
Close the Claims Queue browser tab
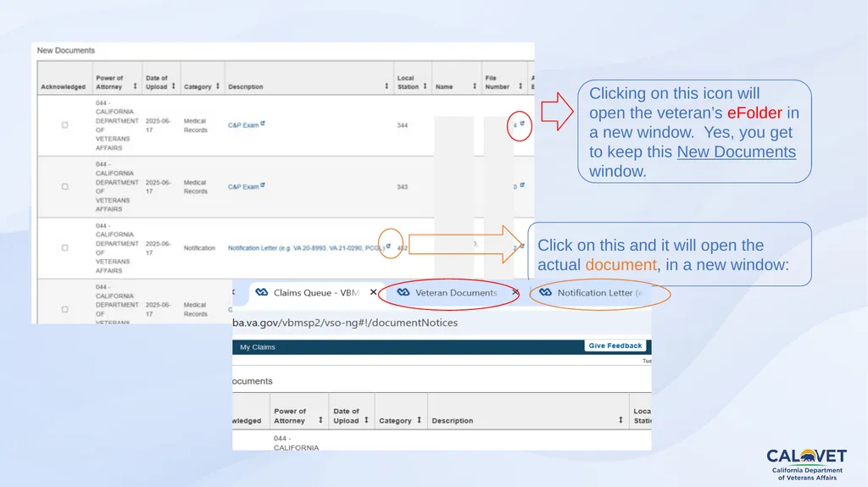coord(374,292)
